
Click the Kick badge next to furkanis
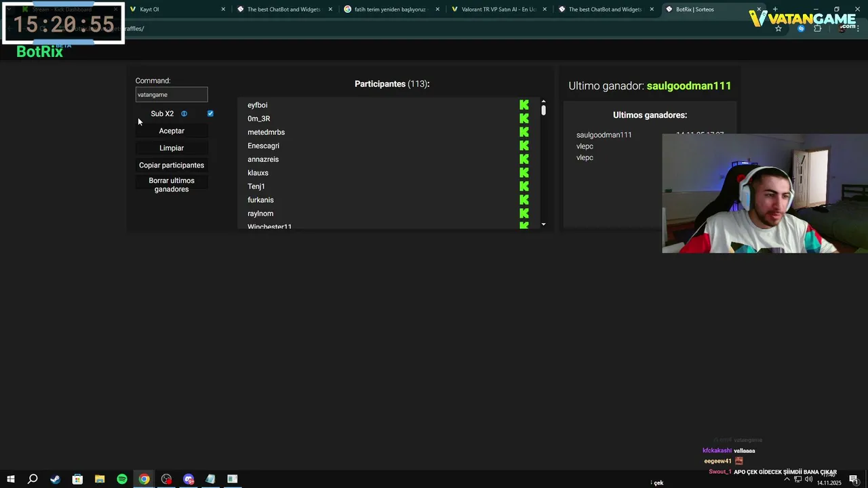tap(524, 200)
